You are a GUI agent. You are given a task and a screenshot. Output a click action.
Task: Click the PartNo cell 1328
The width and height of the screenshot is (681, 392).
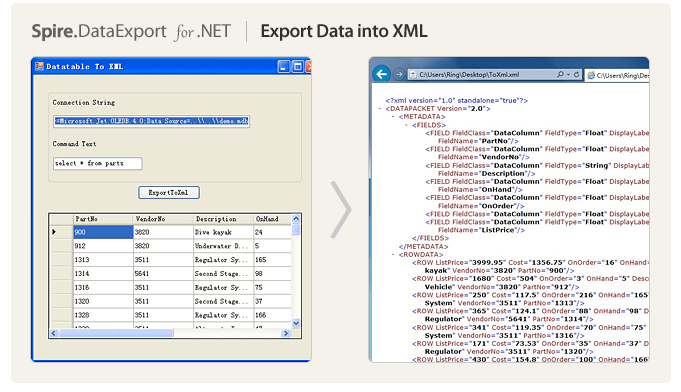(103, 315)
